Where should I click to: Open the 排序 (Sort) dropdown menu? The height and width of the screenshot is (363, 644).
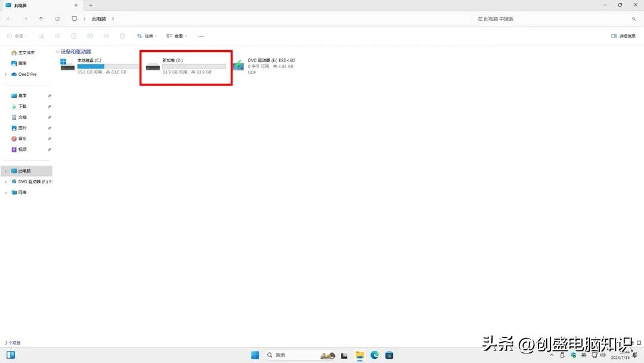click(x=147, y=36)
